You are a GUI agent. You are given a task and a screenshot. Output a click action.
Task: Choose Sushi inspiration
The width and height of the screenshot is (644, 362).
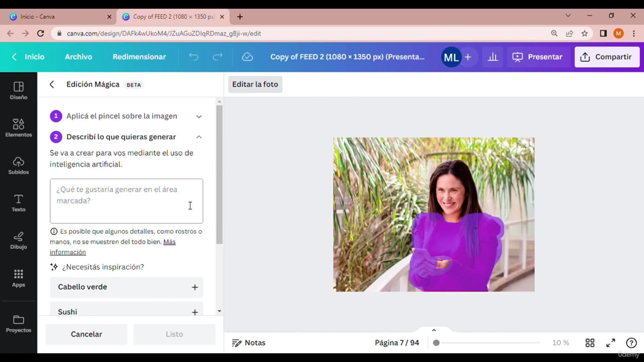click(126, 309)
